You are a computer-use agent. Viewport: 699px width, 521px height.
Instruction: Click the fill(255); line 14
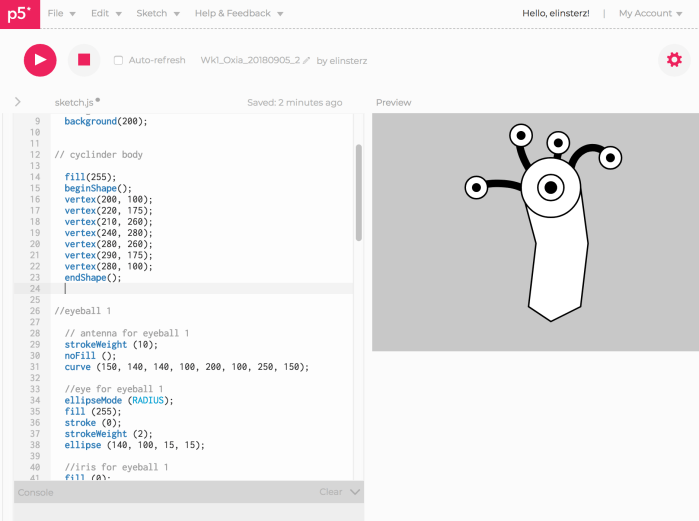pyautogui.click(x=90, y=177)
